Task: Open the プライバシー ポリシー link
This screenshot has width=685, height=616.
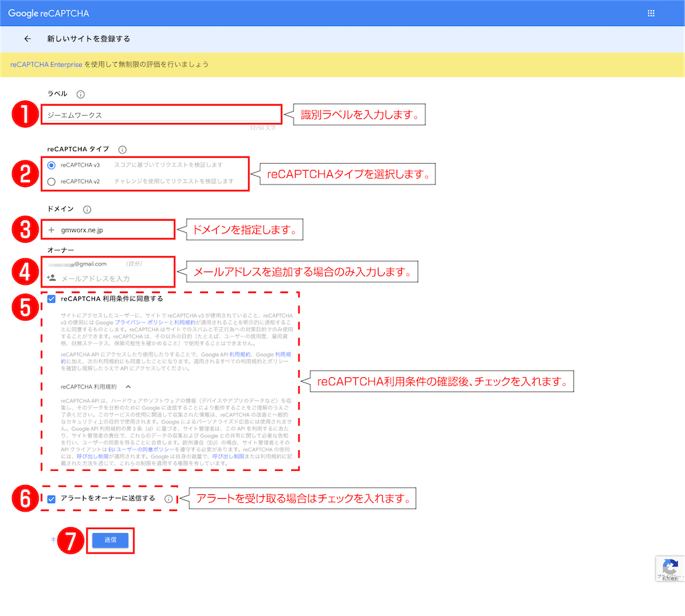Action: tap(142, 322)
